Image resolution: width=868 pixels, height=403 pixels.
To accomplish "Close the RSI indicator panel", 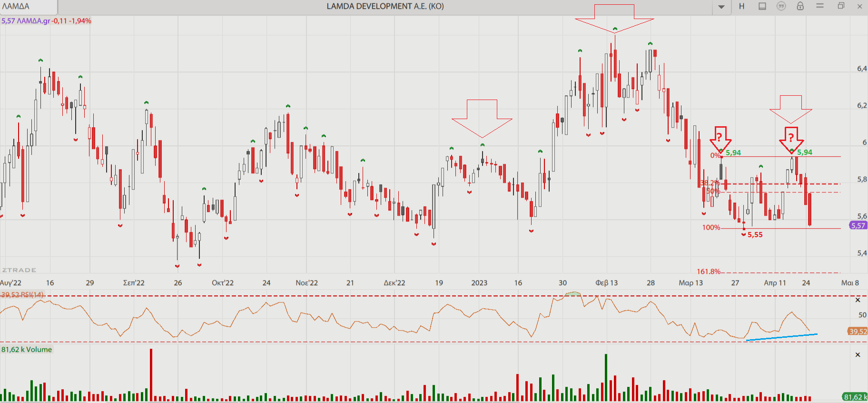I will [858, 300].
